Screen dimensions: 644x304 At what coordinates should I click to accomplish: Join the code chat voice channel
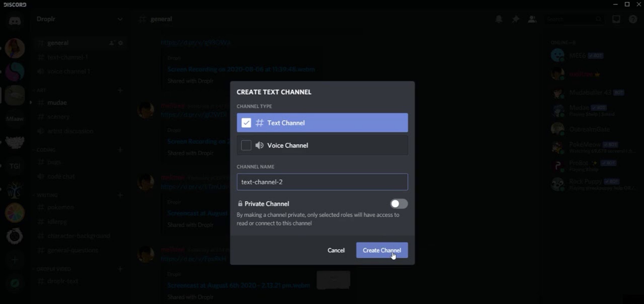(79, 177)
